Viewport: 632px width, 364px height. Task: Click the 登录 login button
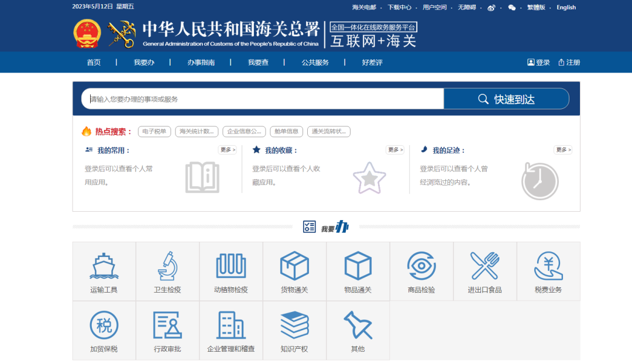click(x=538, y=63)
